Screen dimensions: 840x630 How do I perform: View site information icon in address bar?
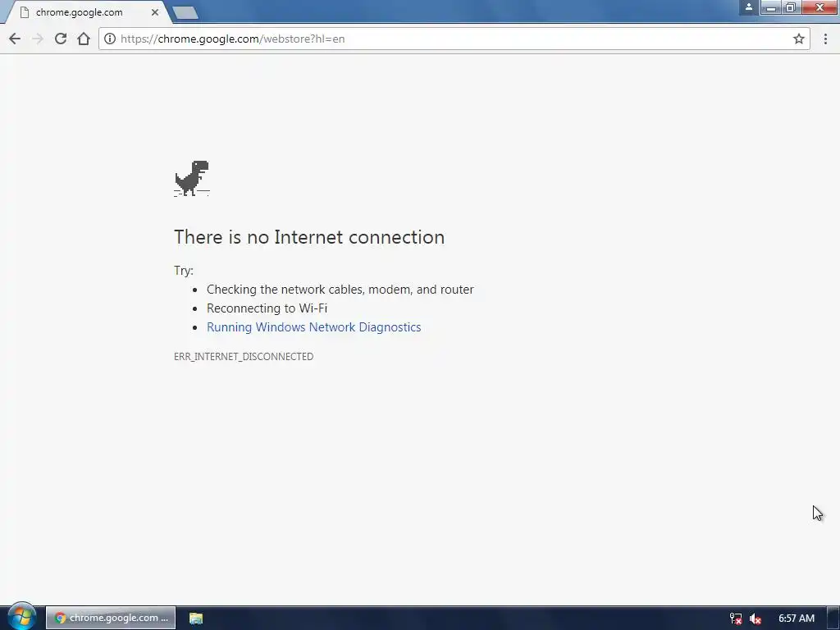(110, 39)
